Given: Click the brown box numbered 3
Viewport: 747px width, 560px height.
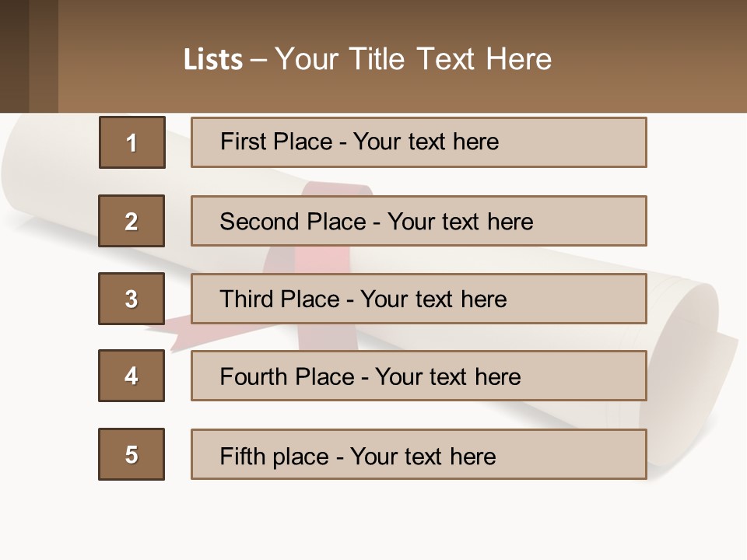Looking at the screenshot, I should tap(132, 299).
